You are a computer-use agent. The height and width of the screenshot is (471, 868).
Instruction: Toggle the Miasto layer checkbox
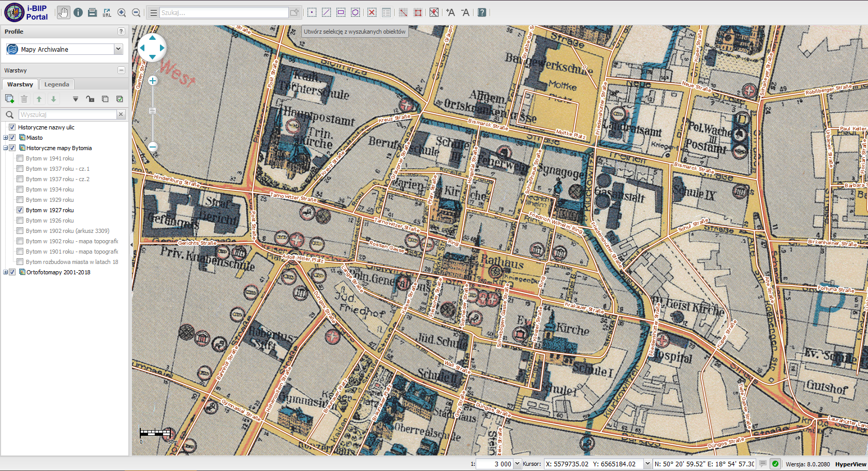(12, 138)
